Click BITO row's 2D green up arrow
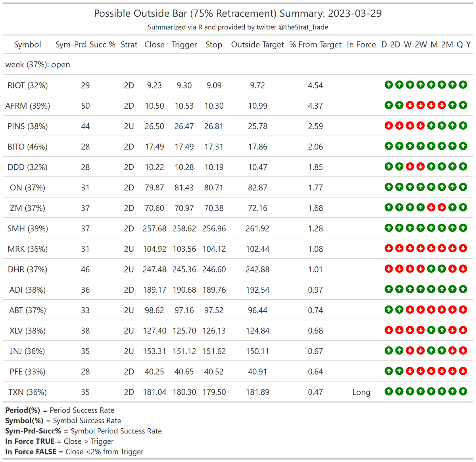Viewport: 476px width, 462px height. point(399,146)
